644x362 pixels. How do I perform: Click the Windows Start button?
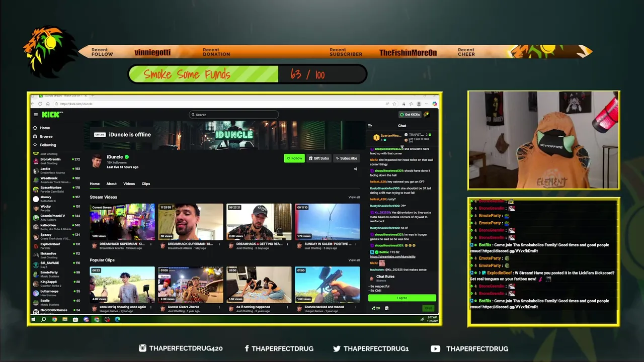pyautogui.click(x=33, y=319)
